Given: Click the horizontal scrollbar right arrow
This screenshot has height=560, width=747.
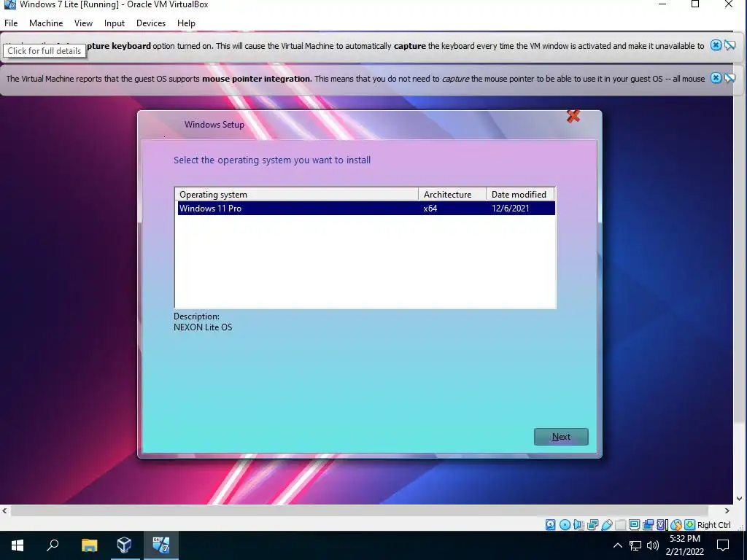Looking at the screenshot, I should 727,510.
